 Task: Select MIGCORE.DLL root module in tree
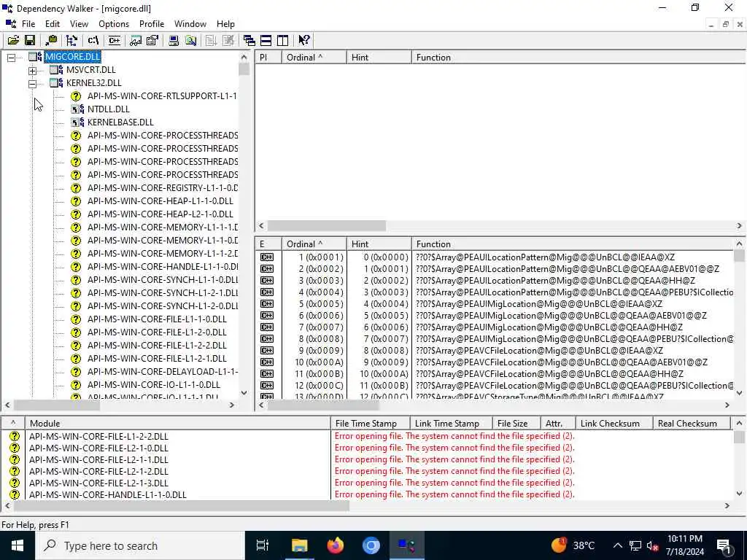click(x=72, y=57)
